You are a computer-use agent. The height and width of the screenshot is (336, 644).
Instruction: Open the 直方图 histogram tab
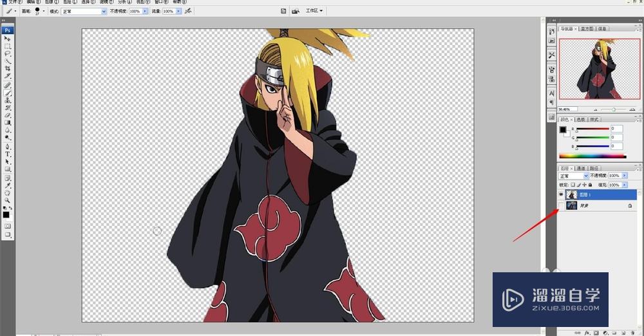pyautogui.click(x=586, y=29)
